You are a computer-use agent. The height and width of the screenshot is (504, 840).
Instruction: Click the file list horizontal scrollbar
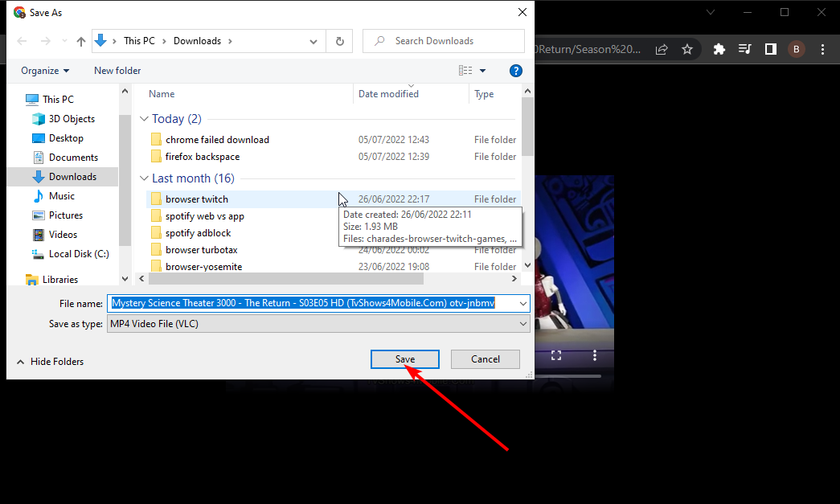286,278
